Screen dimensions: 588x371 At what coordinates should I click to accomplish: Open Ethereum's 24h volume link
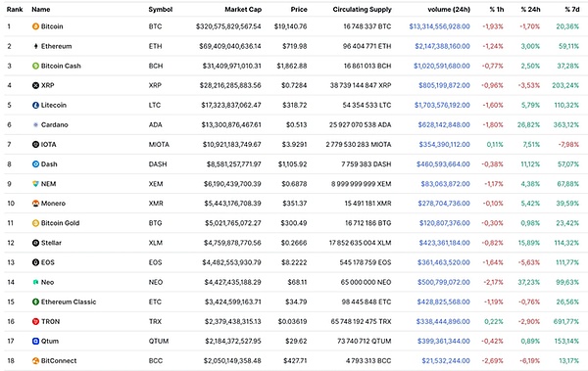[x=442, y=46]
